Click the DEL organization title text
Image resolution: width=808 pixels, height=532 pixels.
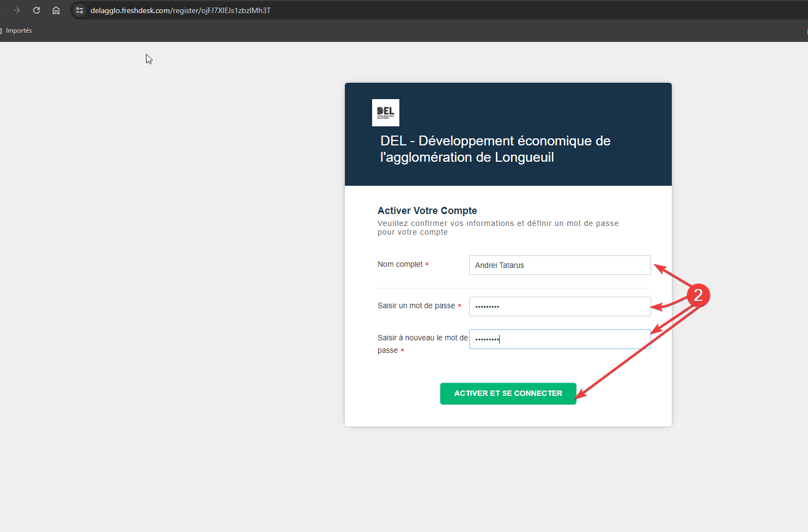[x=495, y=149]
